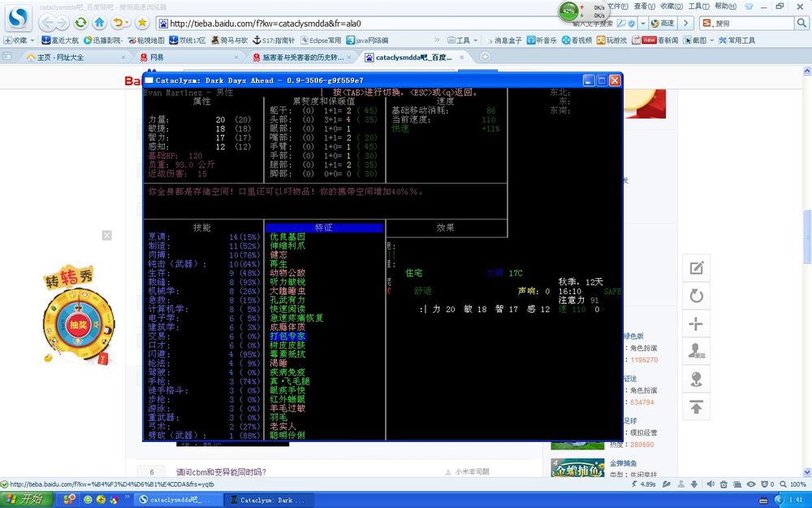Open 常用工具 common tools
This screenshot has width=812, height=508.
[x=737, y=40]
